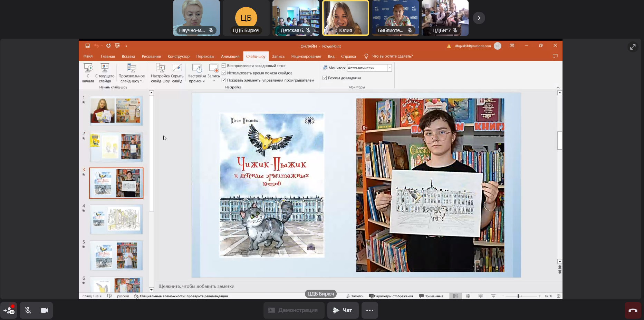Go to next slide using double-arrow down
This screenshot has width=644, height=320.
[x=560, y=272]
